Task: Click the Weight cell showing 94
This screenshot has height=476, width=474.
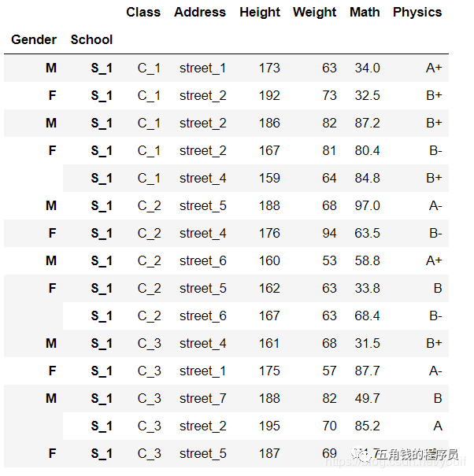Action: click(329, 234)
